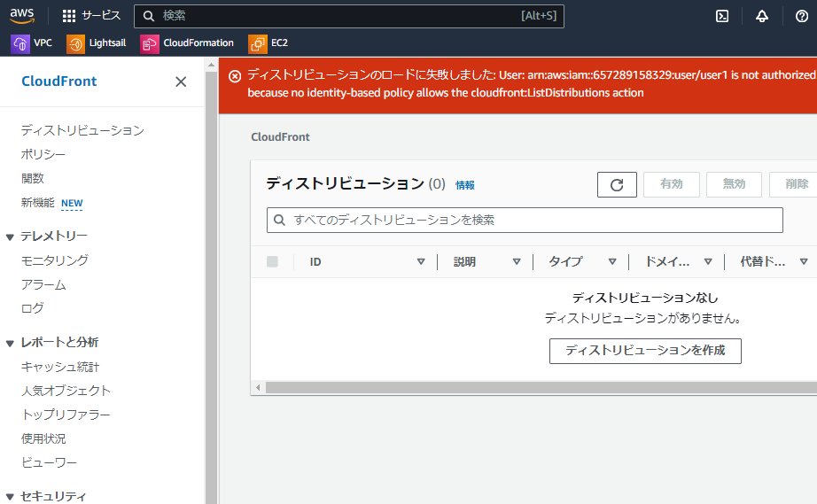Sort by ドメイン column arrow
The height and width of the screenshot is (504, 817).
point(708,261)
